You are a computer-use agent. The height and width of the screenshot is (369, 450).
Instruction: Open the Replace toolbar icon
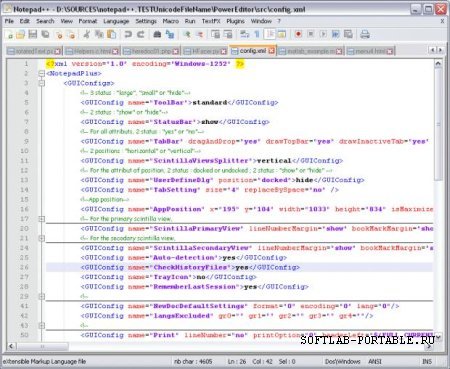click(170, 34)
